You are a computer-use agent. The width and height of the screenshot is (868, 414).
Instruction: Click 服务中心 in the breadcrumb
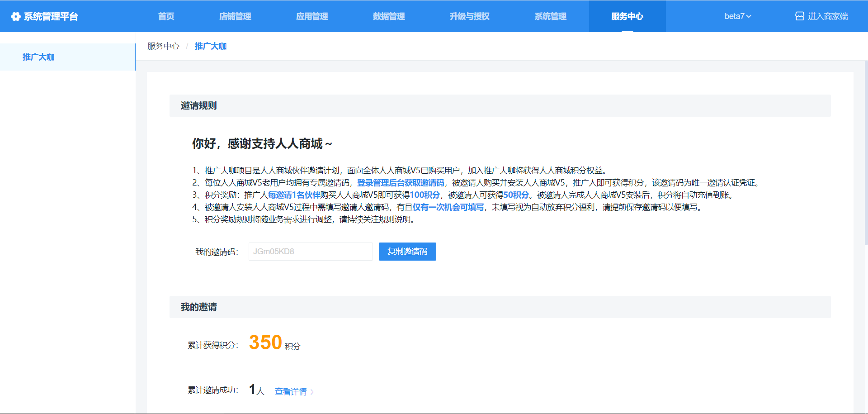163,46
